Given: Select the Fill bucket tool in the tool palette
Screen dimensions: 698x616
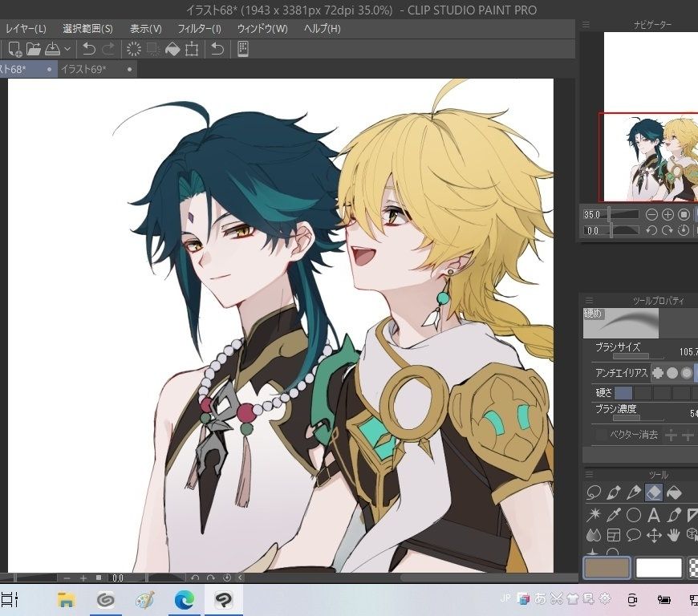Looking at the screenshot, I should [674, 492].
